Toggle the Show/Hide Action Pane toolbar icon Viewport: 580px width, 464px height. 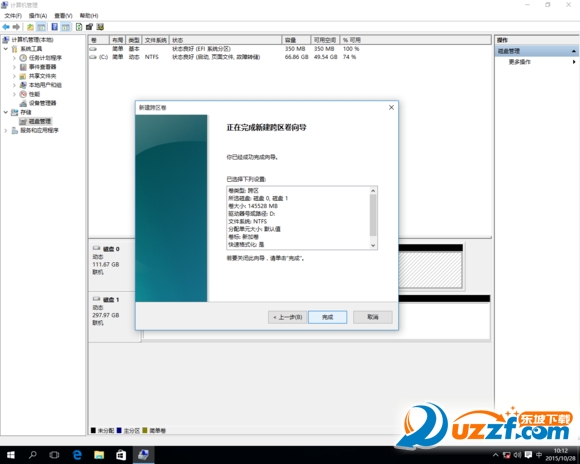pos(65,27)
